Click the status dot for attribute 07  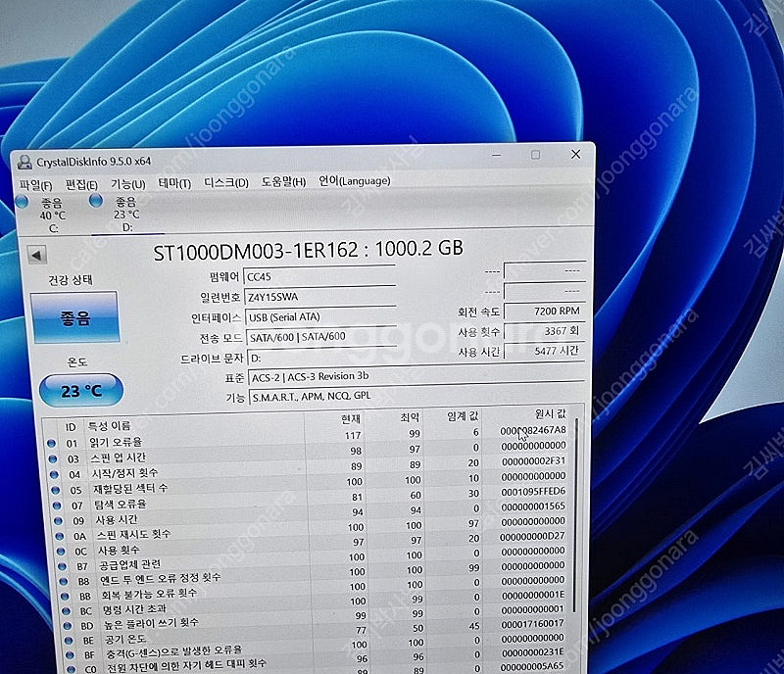(x=57, y=505)
